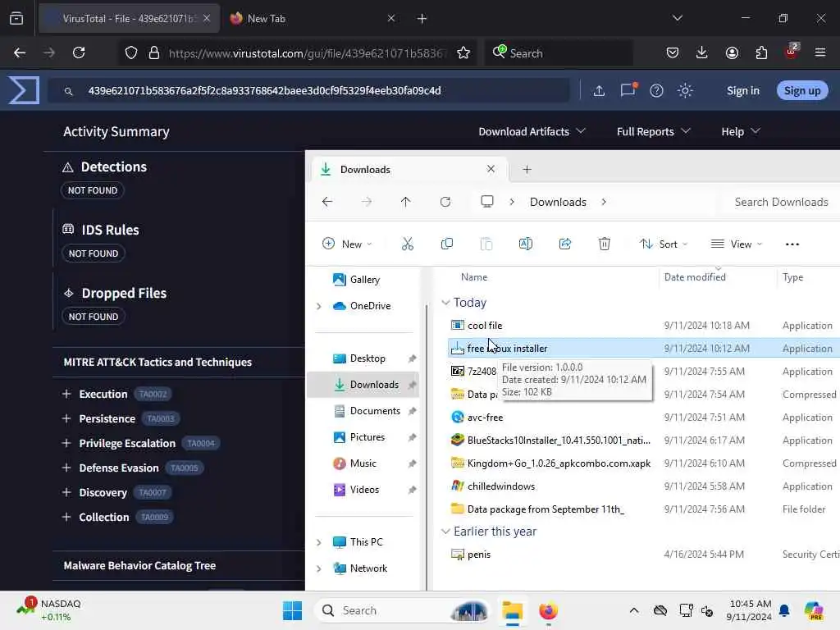This screenshot has width=840, height=630.
Task: Expand the Collection tactic row
Action: point(66,517)
